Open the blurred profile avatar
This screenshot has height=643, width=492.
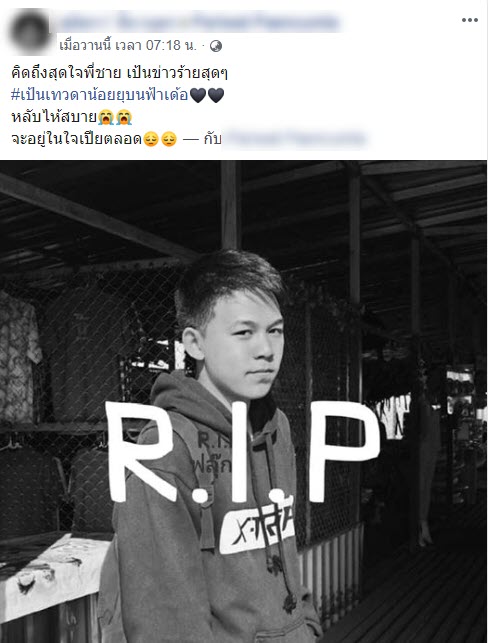30,32
